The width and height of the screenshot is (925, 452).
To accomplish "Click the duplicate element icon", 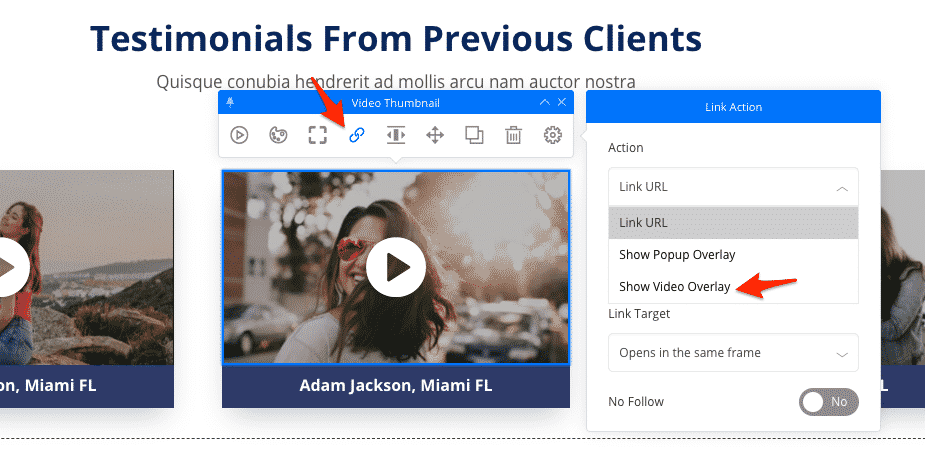I will tap(474, 135).
